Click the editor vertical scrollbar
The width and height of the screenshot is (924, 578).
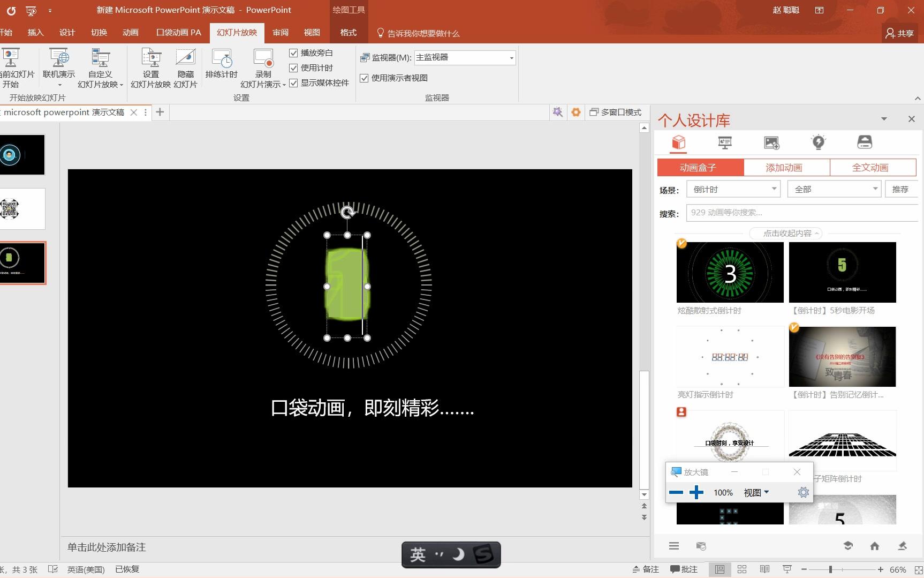click(x=644, y=311)
